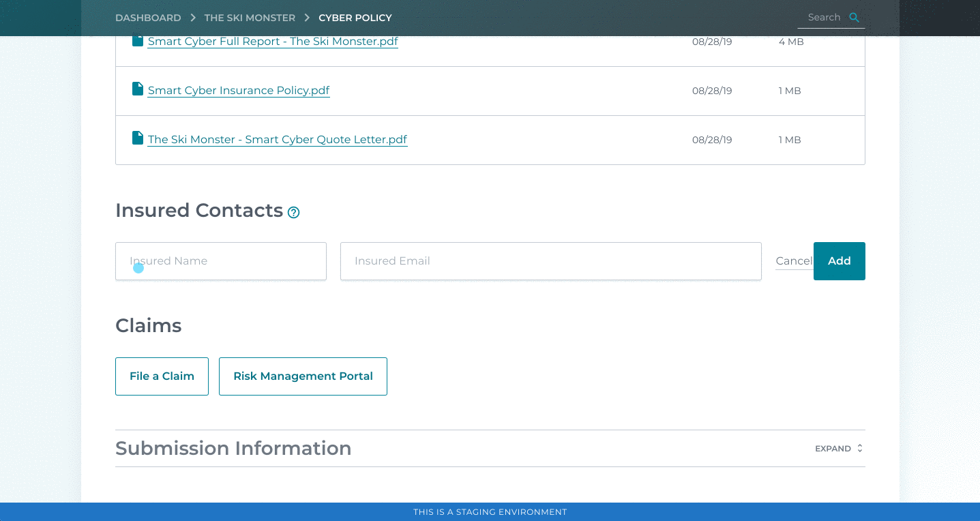Click date 08/28/19 in Quote Letter row
Image resolution: width=980 pixels, height=521 pixels.
pos(712,140)
